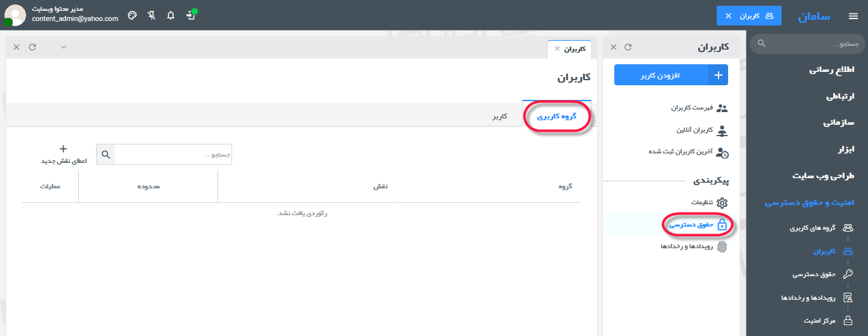Open گروه های کاربری in sidebar
Viewport: 868px width, 336px height.
coord(821,227)
